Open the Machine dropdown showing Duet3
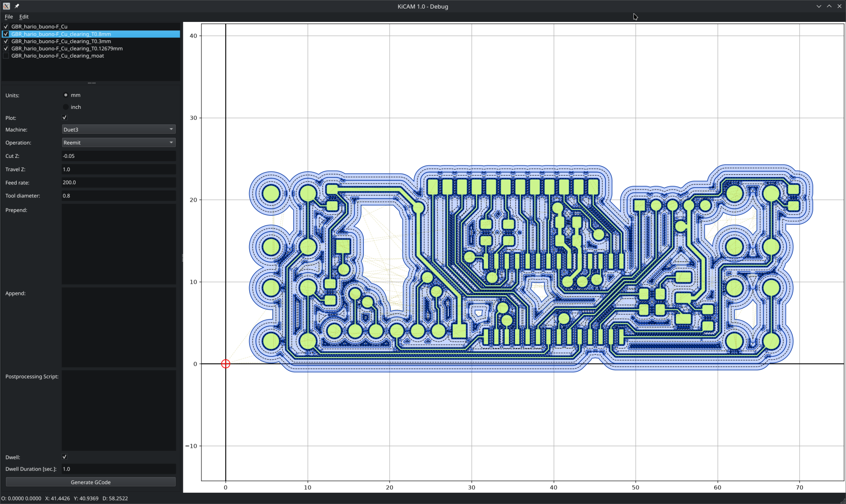This screenshot has width=846, height=504. pos(119,129)
